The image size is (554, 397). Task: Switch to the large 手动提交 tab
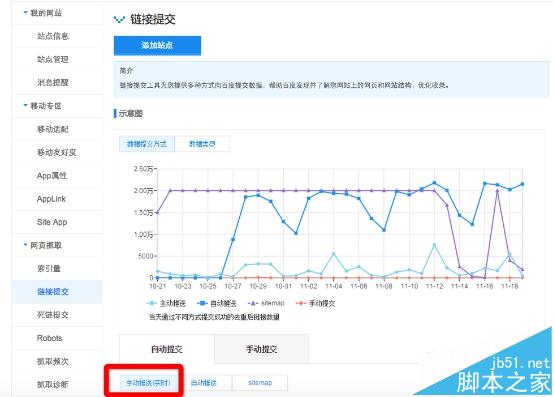[261, 349]
